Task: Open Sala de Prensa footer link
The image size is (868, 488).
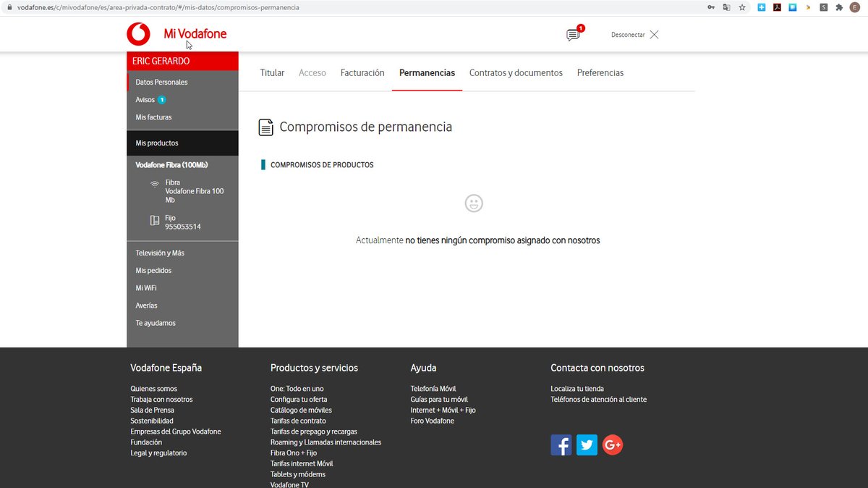Action: tap(152, 411)
